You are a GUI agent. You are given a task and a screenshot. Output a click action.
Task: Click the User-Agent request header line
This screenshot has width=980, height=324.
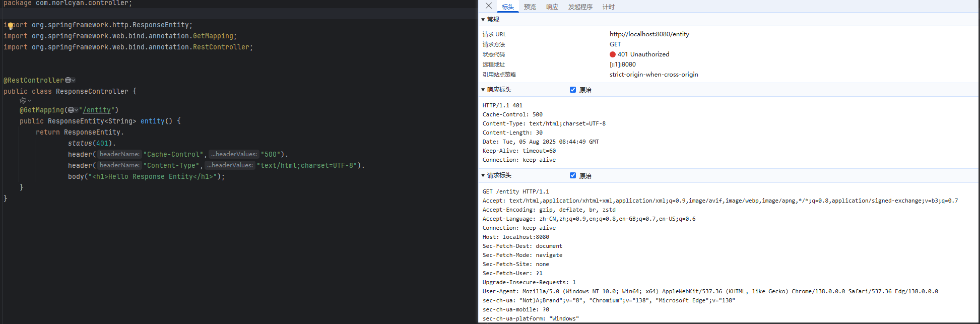click(x=710, y=291)
